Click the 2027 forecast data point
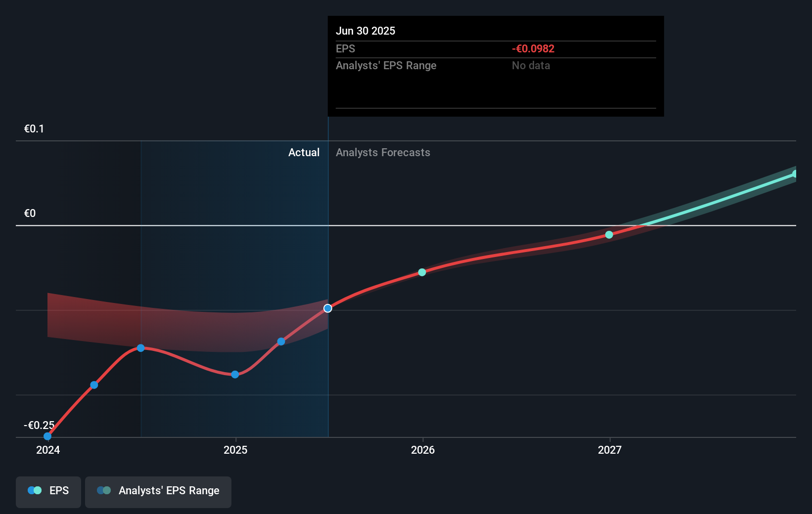The height and width of the screenshot is (514, 812). tap(609, 235)
